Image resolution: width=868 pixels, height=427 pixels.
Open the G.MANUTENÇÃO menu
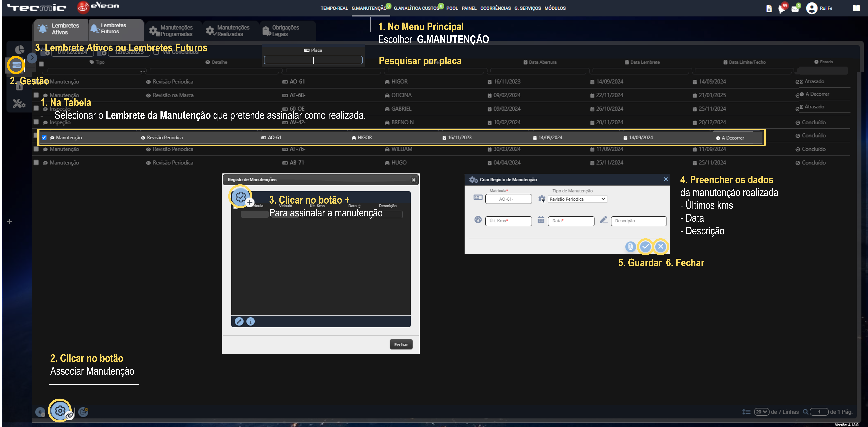(369, 8)
